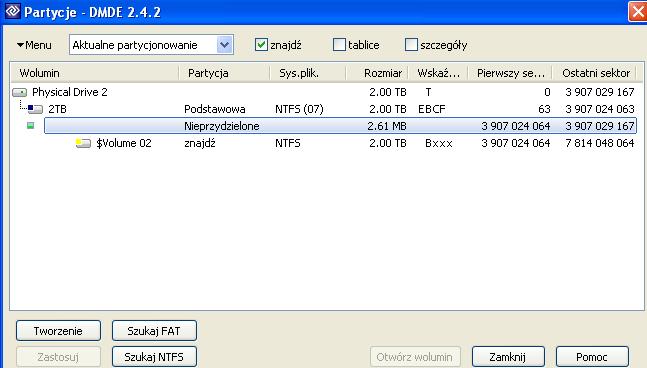Image resolution: width=647 pixels, height=368 pixels.
Task: Click the Zastosuj button
Action: [58, 357]
